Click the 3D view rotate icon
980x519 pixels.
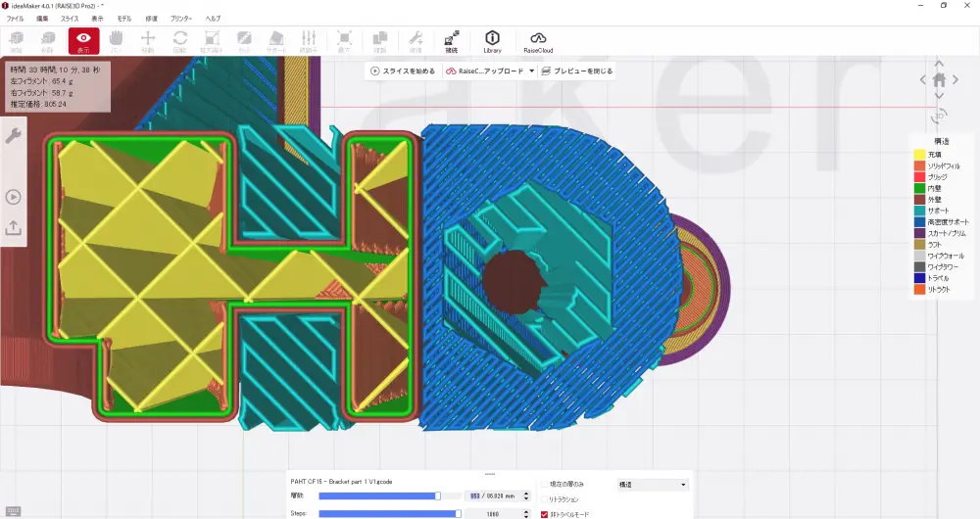pos(939,115)
